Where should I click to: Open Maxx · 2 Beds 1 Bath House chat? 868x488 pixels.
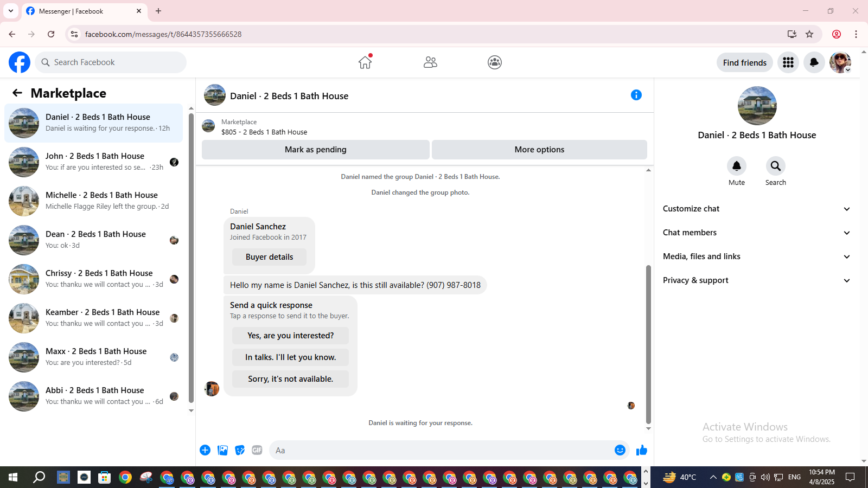pos(94,357)
